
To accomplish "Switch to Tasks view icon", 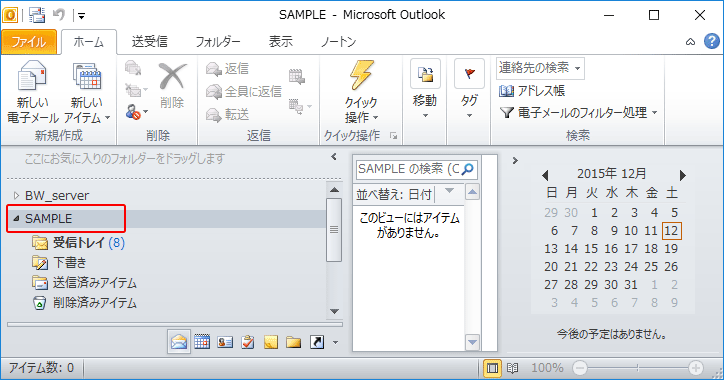I will click(248, 342).
